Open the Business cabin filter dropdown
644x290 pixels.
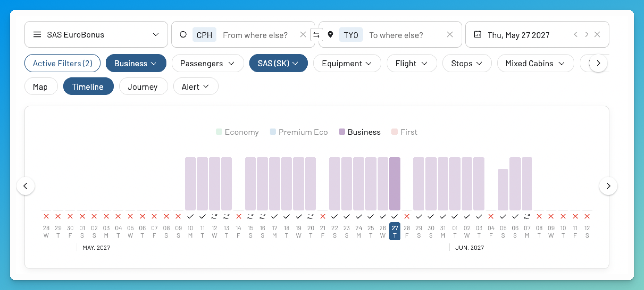[x=136, y=63]
